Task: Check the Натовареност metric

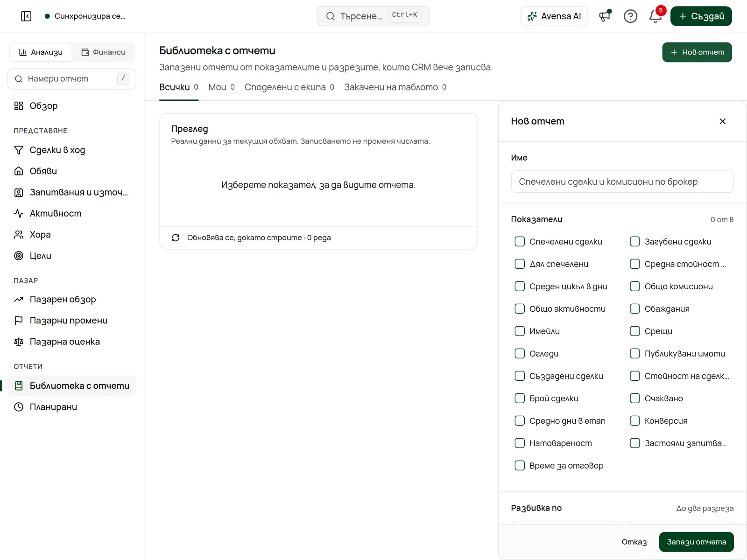Action: tap(520, 443)
